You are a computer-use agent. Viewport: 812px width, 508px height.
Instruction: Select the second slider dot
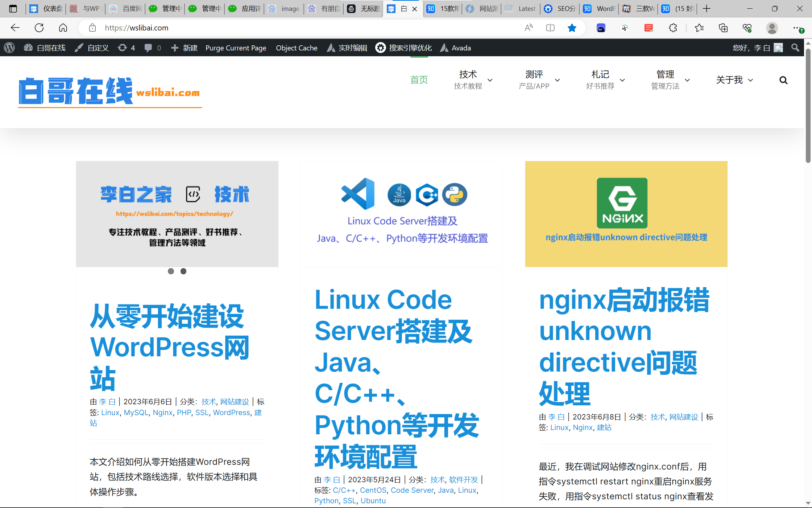(x=183, y=271)
